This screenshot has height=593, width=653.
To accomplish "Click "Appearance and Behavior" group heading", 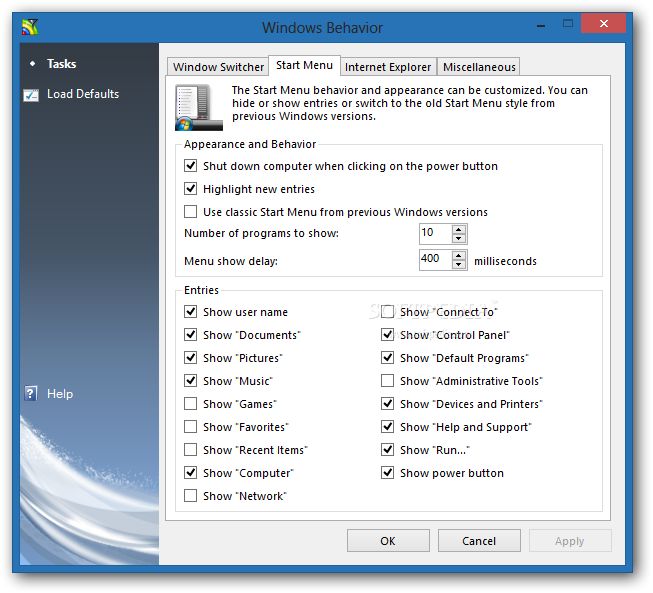I will click(250, 144).
